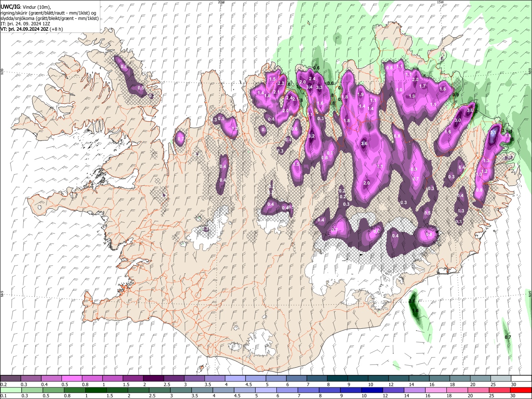Pick the pale pink swatch between 16 and 18 in the rain legend

point(436,390)
